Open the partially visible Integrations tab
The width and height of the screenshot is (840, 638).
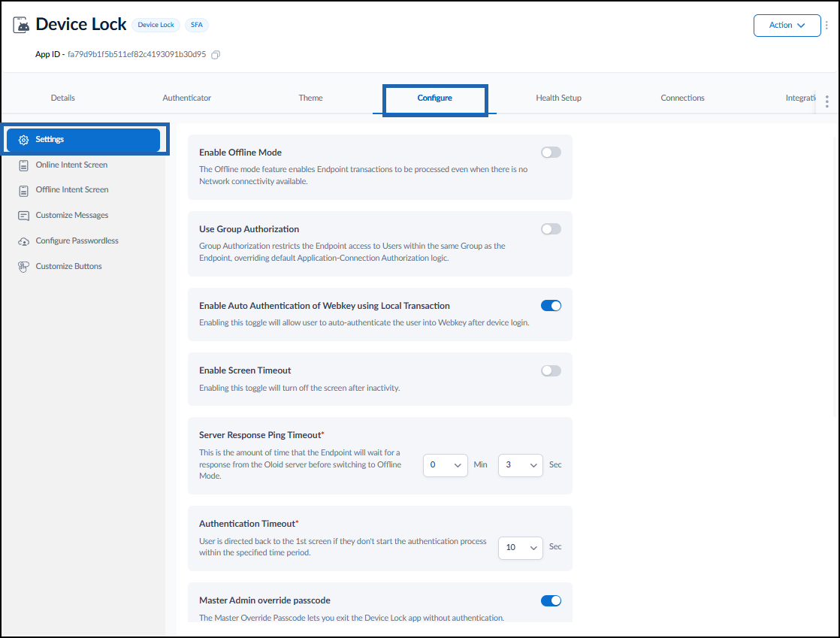(x=800, y=98)
